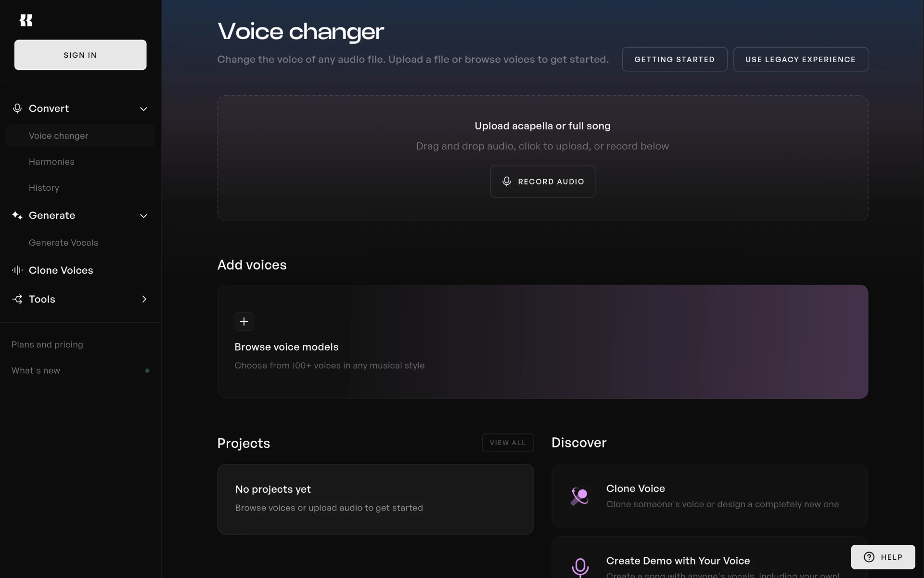
Task: Click the Tools sidebar icon
Action: coord(17,299)
